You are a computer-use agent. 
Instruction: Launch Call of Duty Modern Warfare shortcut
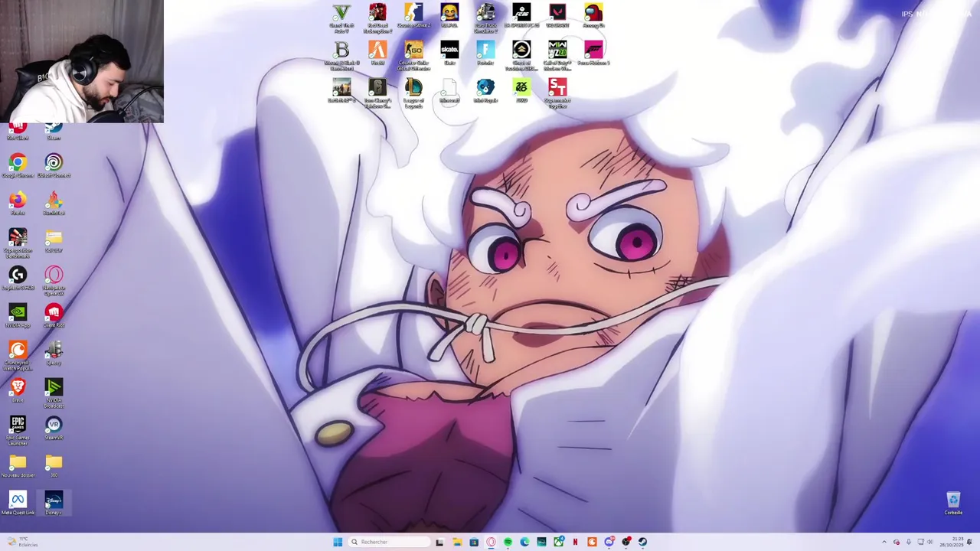[557, 56]
